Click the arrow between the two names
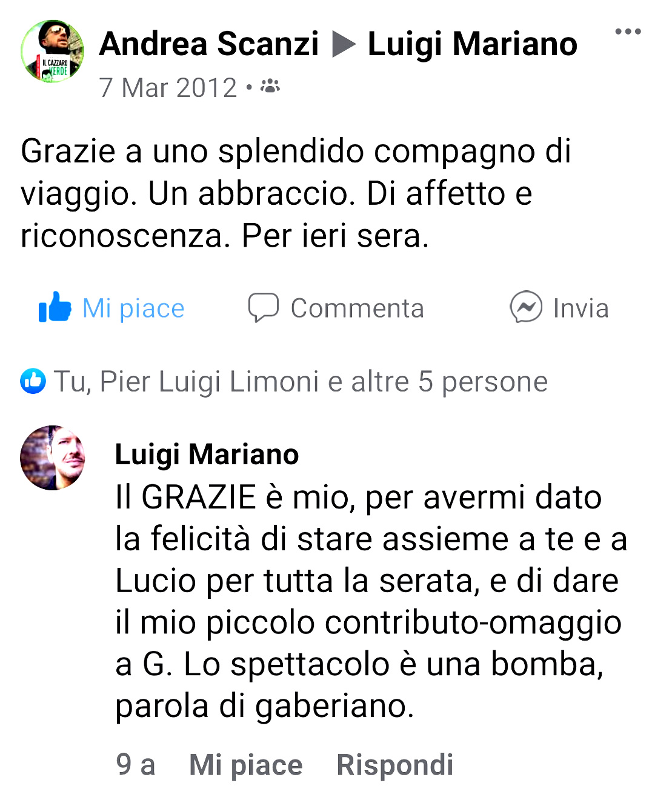672x800 pixels. 344,45
